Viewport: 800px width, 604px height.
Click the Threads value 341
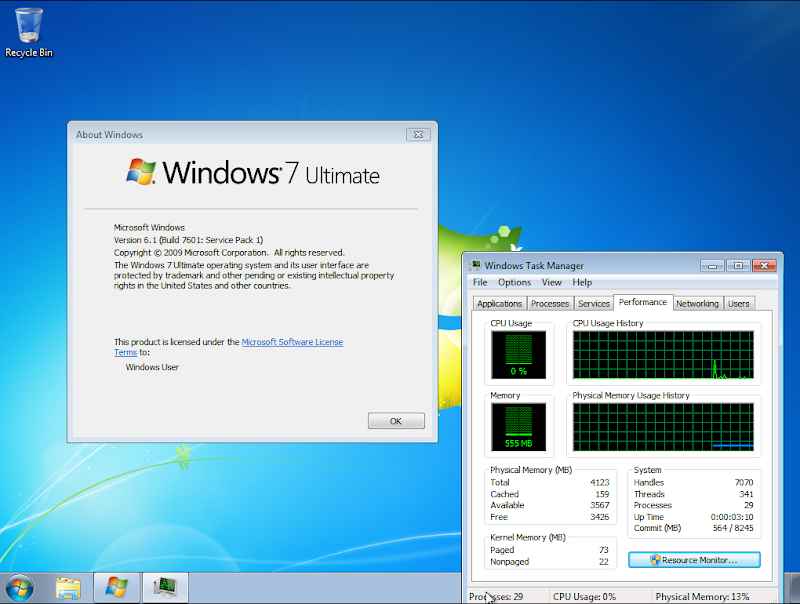coord(746,494)
